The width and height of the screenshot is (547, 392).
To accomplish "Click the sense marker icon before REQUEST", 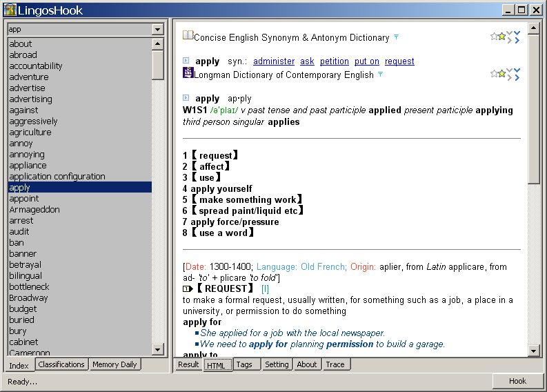I will click(188, 288).
